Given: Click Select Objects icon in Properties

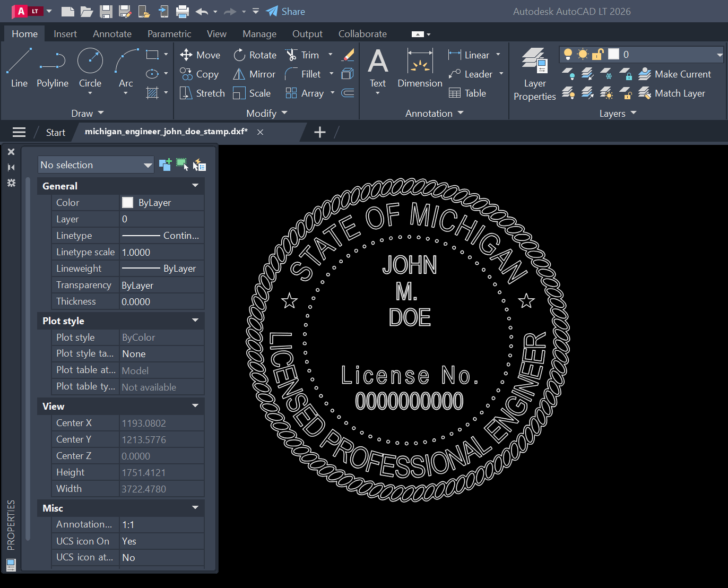Looking at the screenshot, I should [x=182, y=165].
